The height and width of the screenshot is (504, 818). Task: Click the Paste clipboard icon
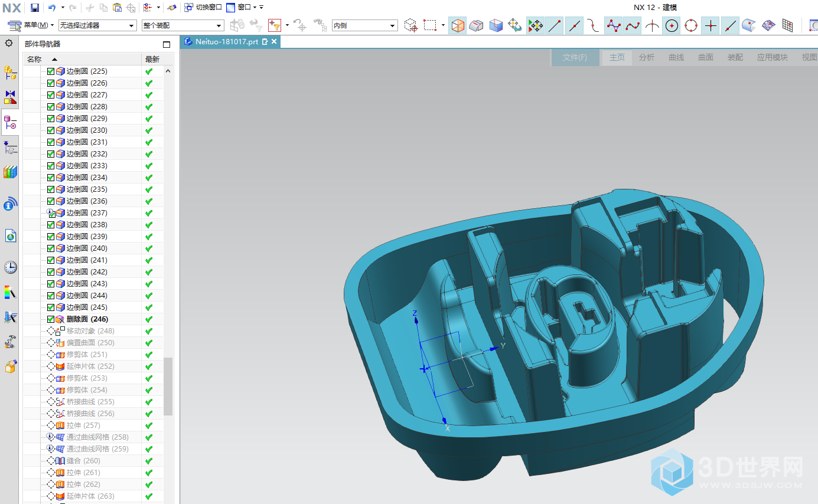pos(117,8)
